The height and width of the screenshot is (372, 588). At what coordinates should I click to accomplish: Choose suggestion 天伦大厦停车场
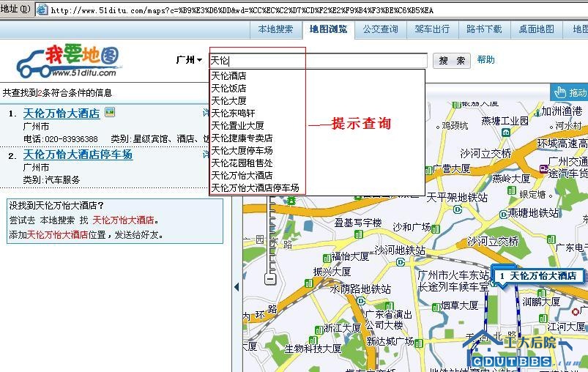click(242, 150)
